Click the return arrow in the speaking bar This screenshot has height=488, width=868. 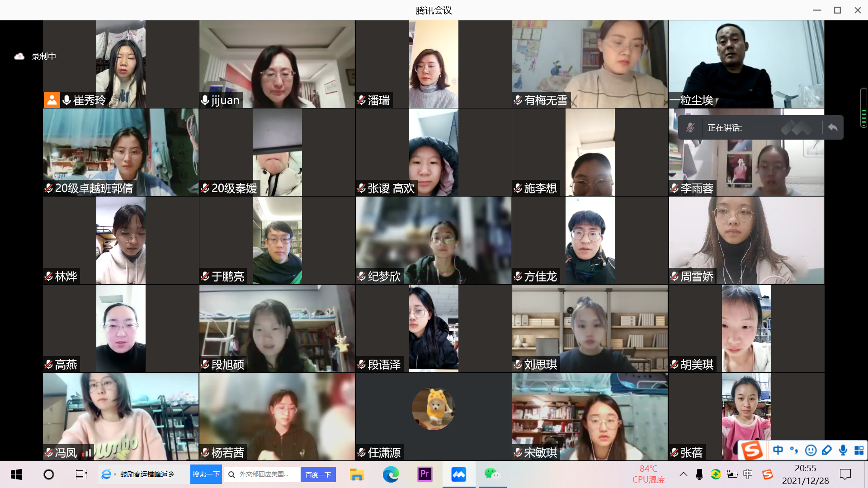pos(833,128)
